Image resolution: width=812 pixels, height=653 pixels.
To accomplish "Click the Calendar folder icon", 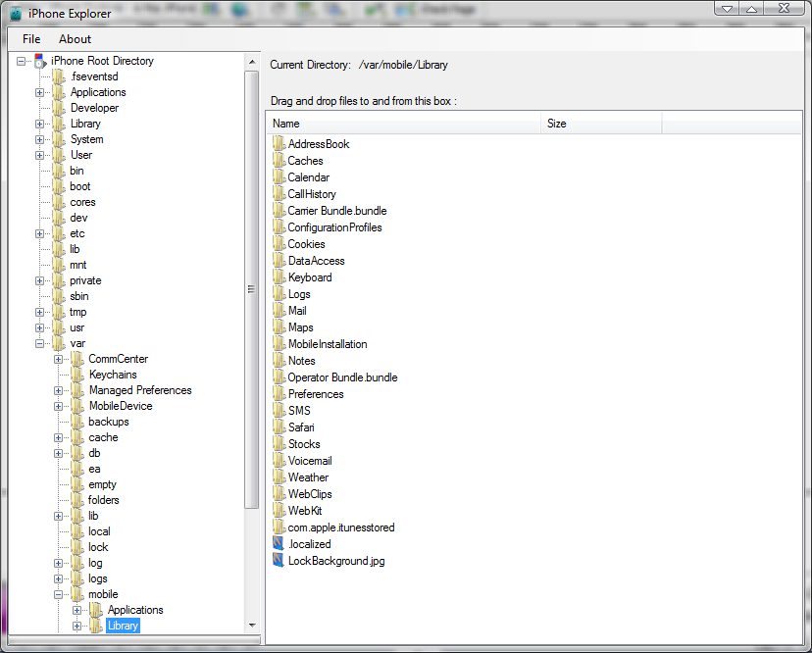I will click(x=279, y=176).
